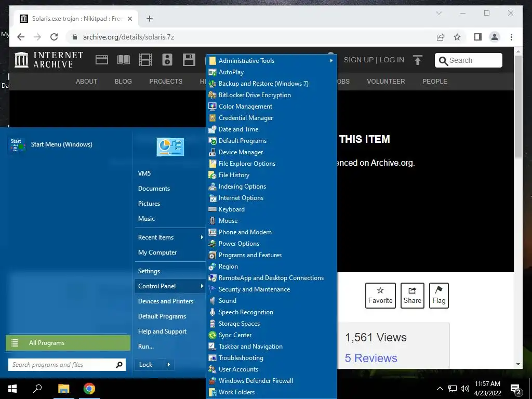The image size is (532, 399).
Task: Open Sound settings icon
Action: tap(212, 301)
